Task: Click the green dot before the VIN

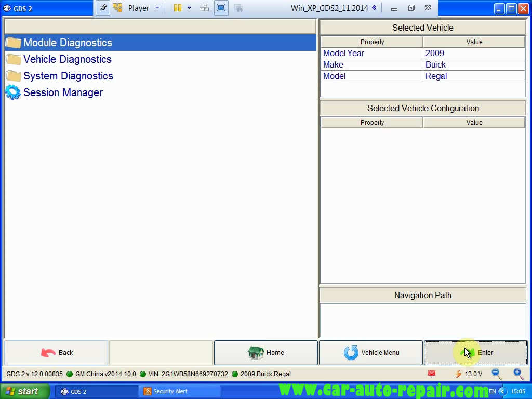Action: click(x=143, y=374)
